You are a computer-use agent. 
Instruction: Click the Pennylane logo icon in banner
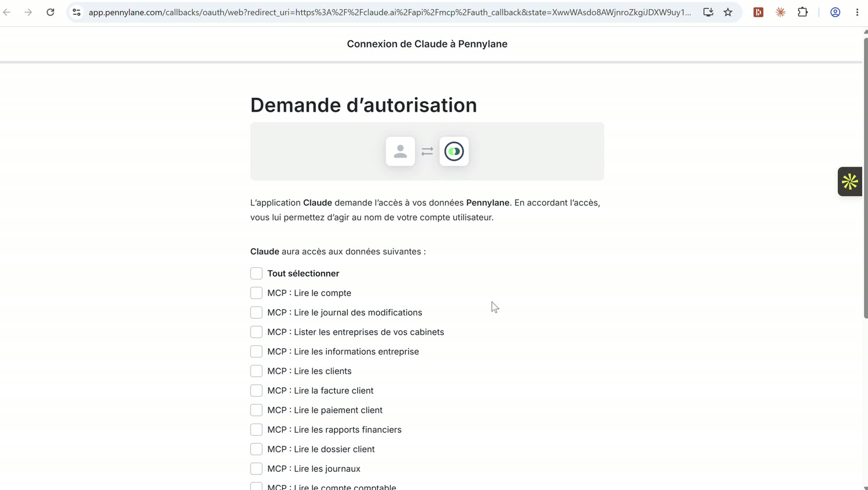[454, 152]
